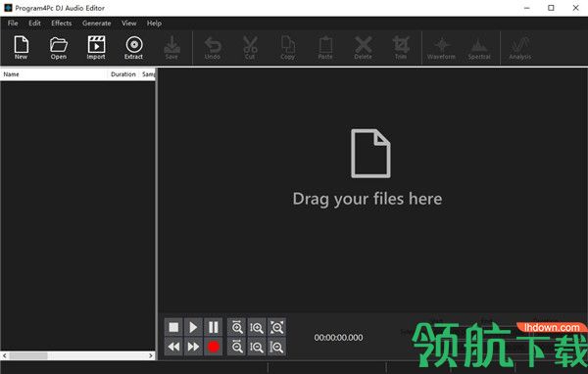588x374 pixels.
Task: Zoom in horizontally on the timeline
Action: pyautogui.click(x=236, y=327)
